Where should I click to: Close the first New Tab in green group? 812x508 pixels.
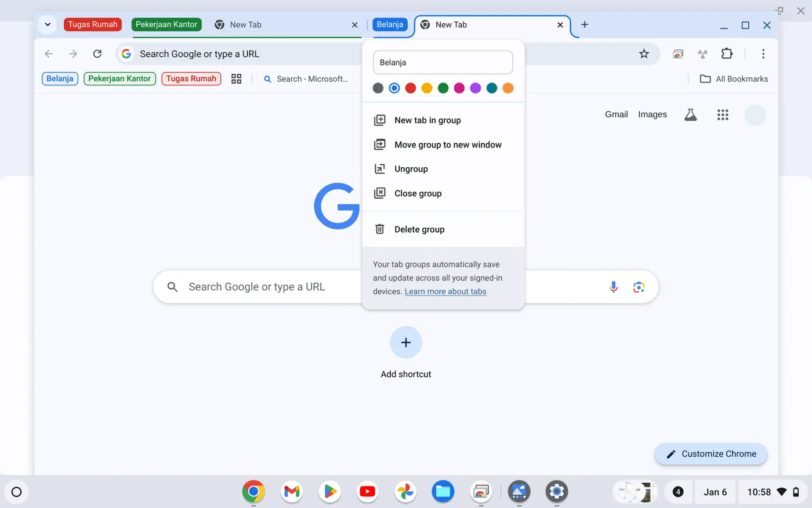click(x=355, y=25)
